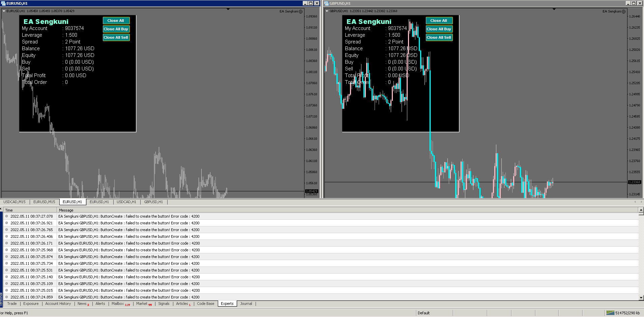
Task: Click the Time column header in log
Action: (9, 210)
